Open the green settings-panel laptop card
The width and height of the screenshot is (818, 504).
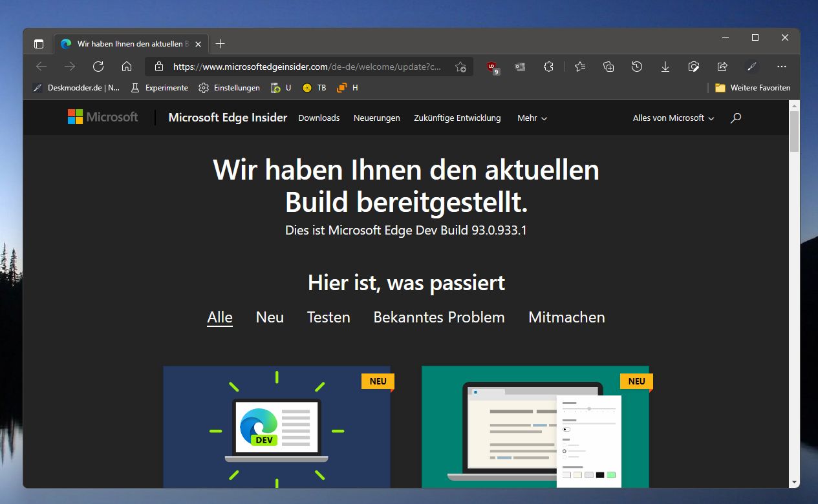pyautogui.click(x=535, y=427)
